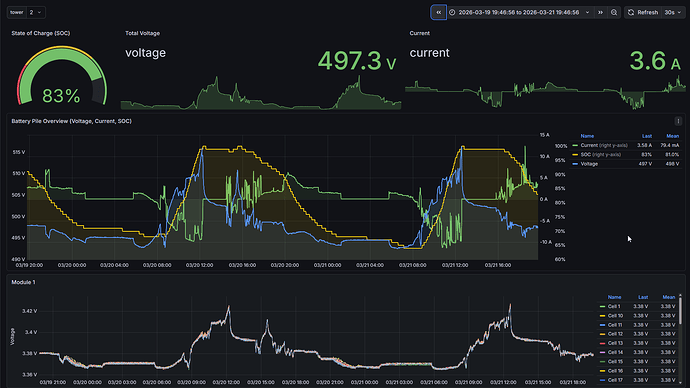The height and width of the screenshot is (388, 690).
Task: Click the zoom out time range magnifier
Action: (x=614, y=12)
